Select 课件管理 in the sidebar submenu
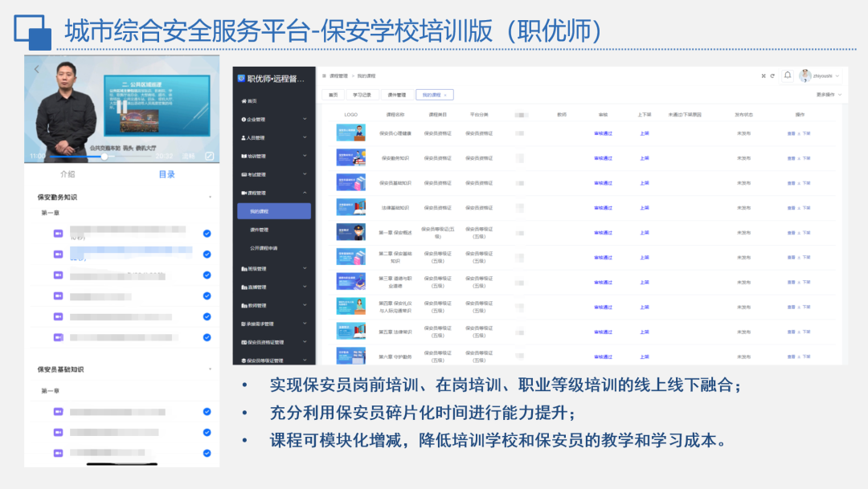Image resolution: width=868 pixels, height=489 pixels. tap(259, 230)
